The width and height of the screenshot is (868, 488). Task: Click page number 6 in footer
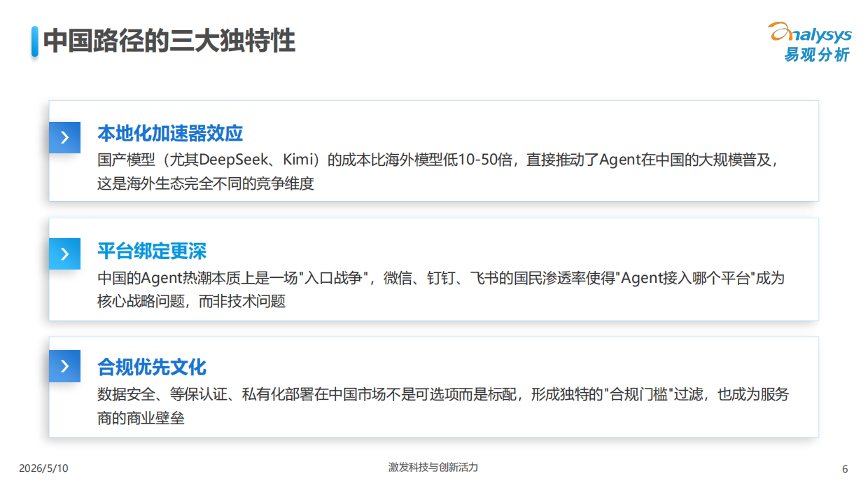tap(845, 469)
